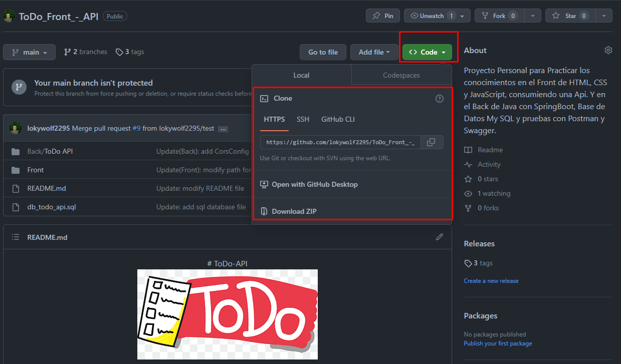Edit README.md with the pencil icon
This screenshot has width=621, height=364.
click(440, 237)
